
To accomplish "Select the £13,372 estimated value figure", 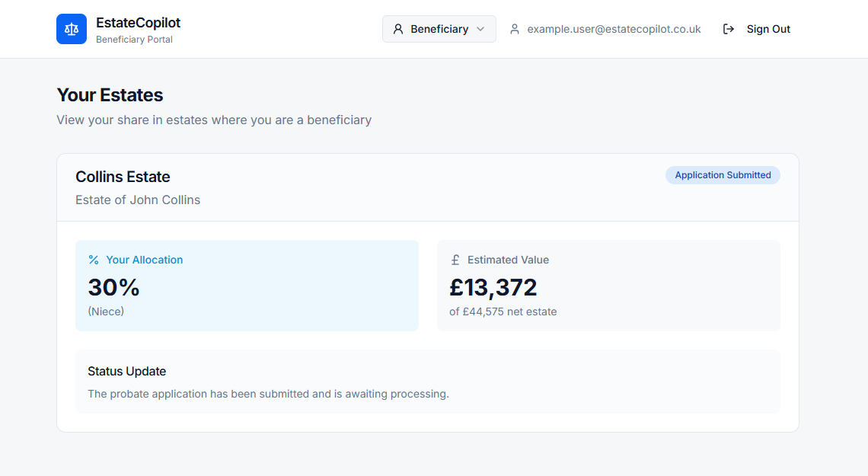I will (x=492, y=288).
